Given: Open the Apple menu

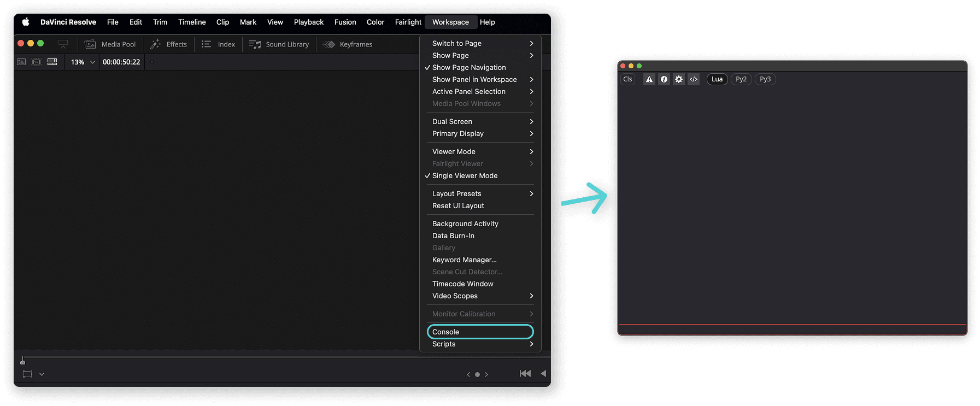Looking at the screenshot, I should click(x=26, y=22).
